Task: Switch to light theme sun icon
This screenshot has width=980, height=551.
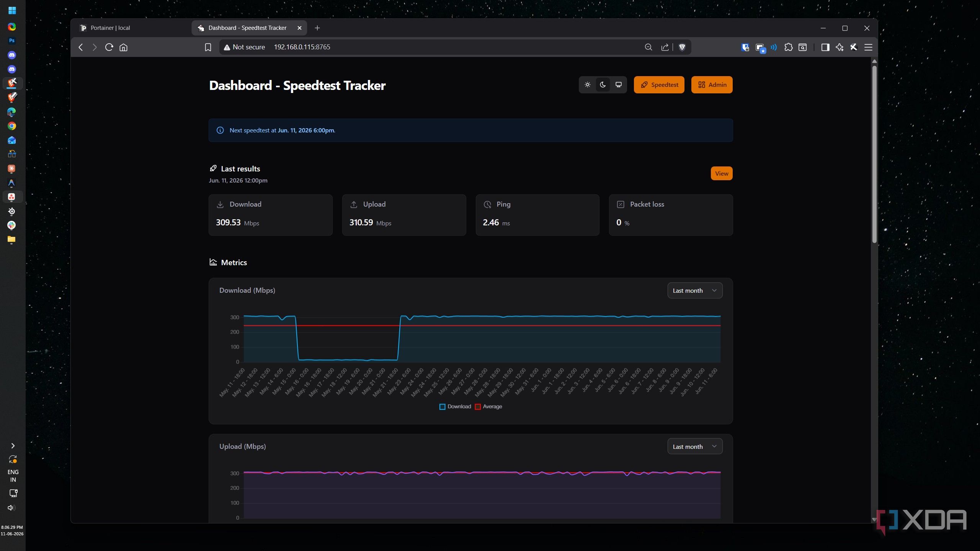Action: (x=588, y=85)
